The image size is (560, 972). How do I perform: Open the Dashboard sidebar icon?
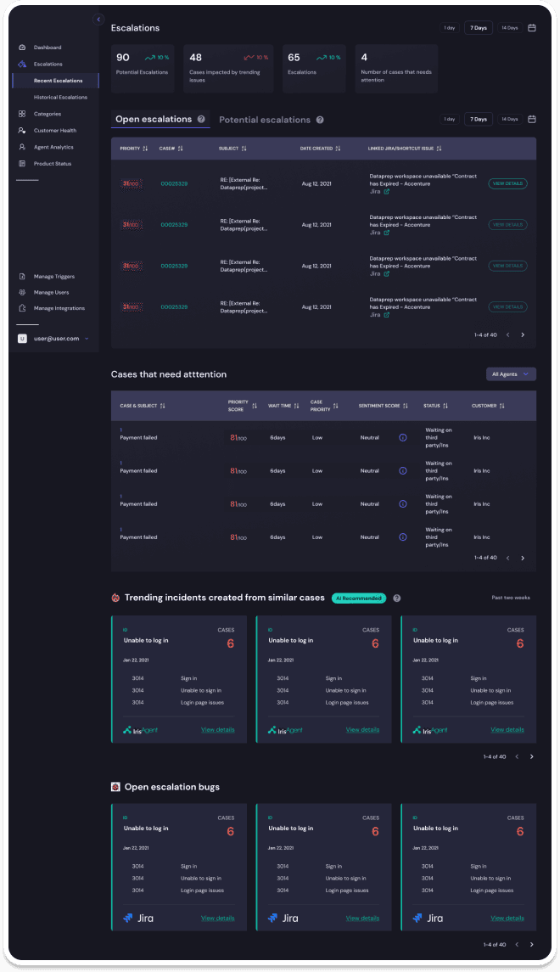(x=22, y=47)
